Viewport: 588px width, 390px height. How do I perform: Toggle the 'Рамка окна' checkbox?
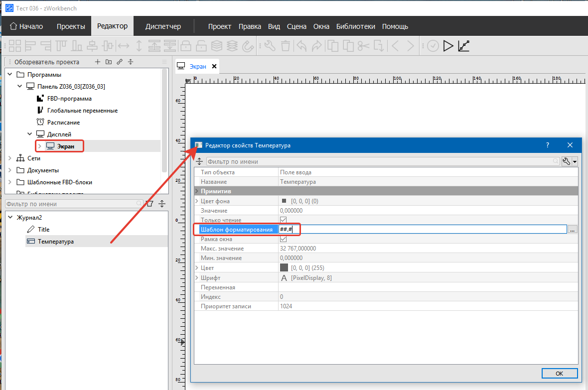point(284,239)
